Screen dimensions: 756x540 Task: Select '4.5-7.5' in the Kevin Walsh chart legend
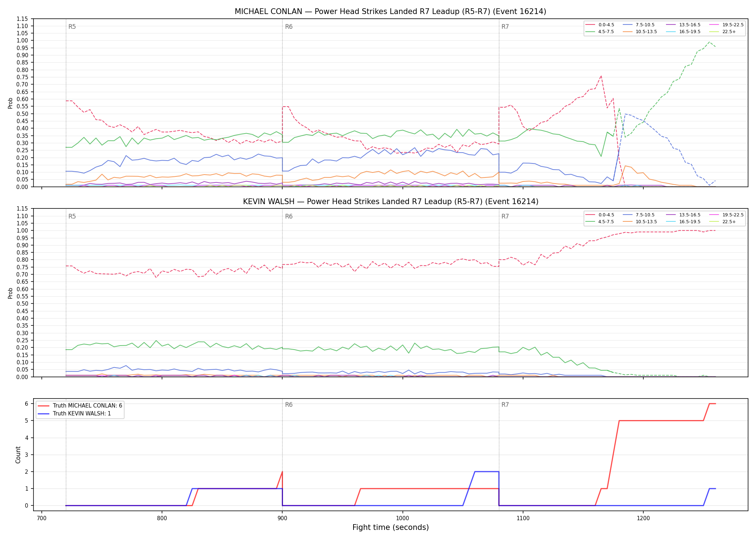600,222
